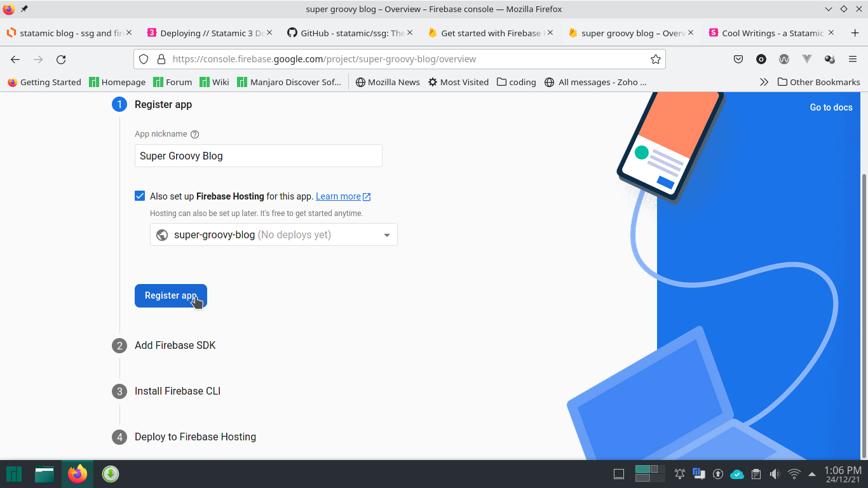Image resolution: width=868 pixels, height=488 pixels.
Task: Go back with the browser back arrow
Action: pos(15,59)
